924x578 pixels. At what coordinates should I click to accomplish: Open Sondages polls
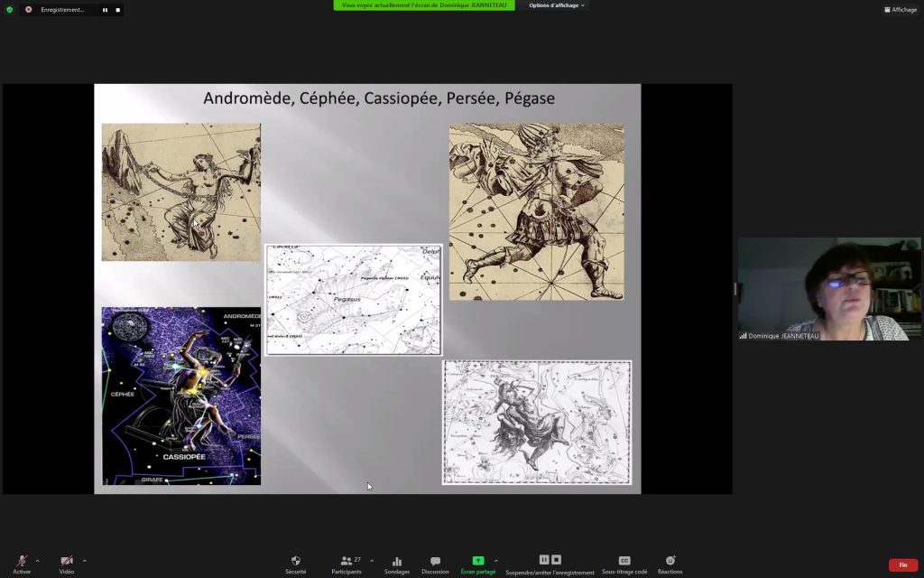tap(397, 564)
